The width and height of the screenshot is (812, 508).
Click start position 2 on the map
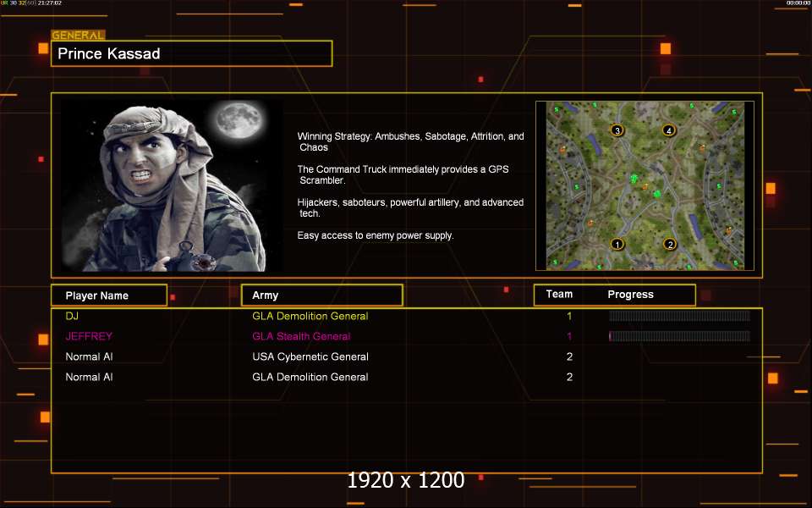pyautogui.click(x=670, y=245)
